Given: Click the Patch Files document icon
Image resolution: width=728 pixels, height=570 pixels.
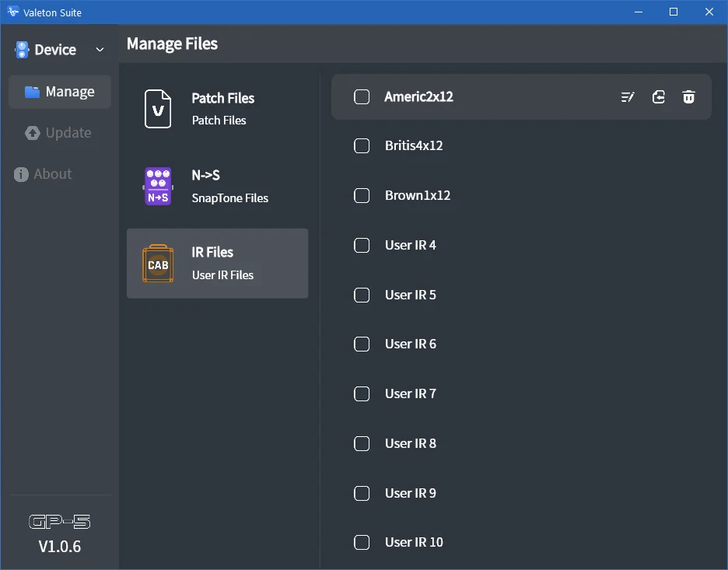Looking at the screenshot, I should click(x=158, y=109).
